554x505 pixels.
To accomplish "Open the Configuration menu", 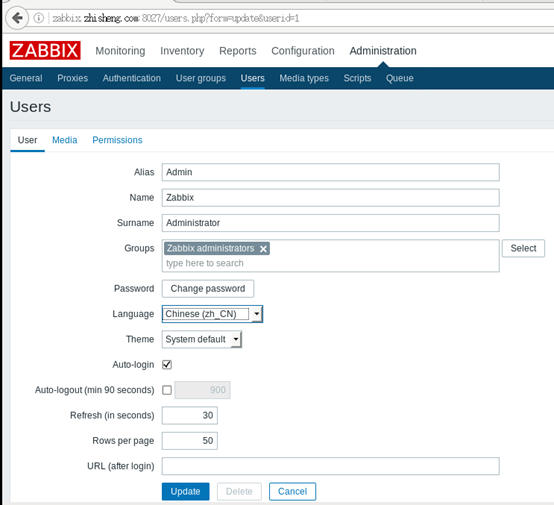I will [303, 51].
